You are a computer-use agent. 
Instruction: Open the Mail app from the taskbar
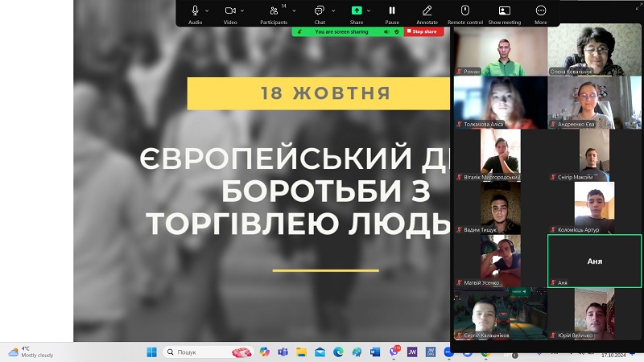(320, 352)
